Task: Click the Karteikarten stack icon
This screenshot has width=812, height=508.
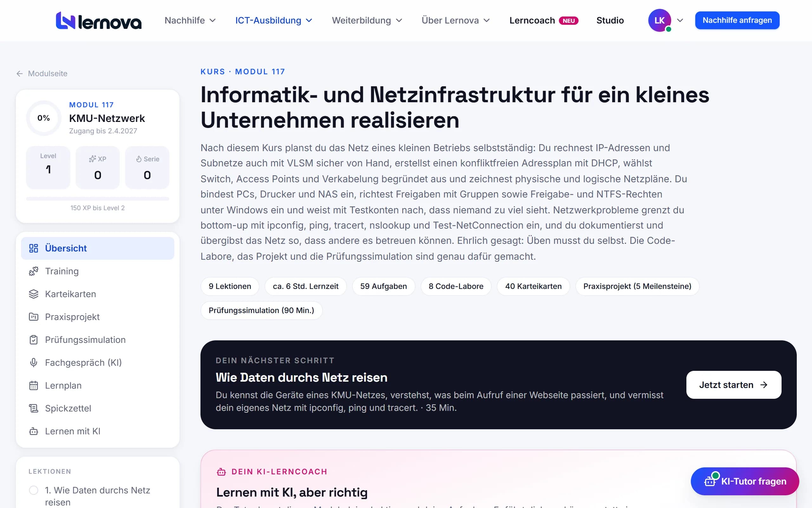Action: point(34,294)
